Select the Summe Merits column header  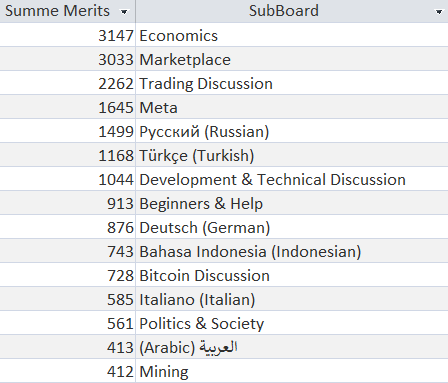click(67, 11)
